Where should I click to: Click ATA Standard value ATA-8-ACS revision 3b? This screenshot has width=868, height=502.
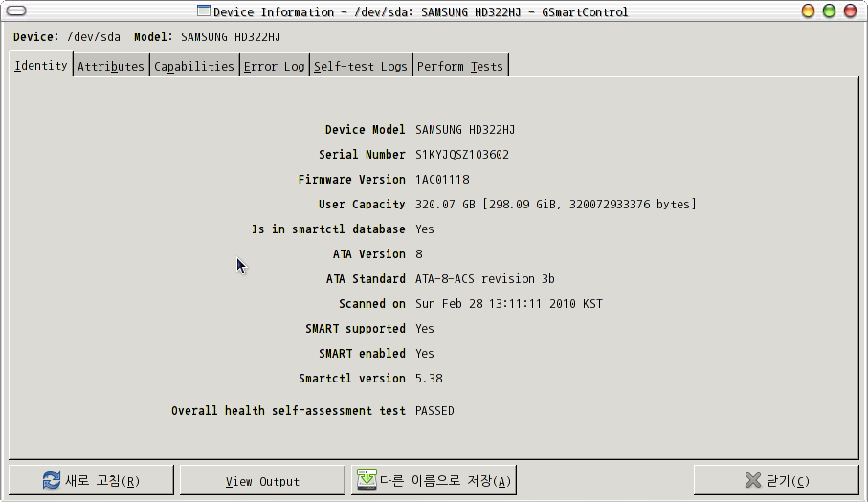(x=485, y=279)
